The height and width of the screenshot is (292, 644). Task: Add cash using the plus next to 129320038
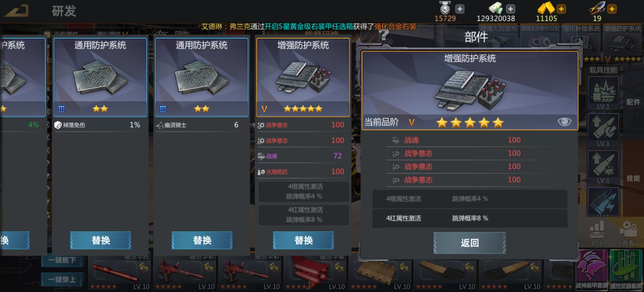coord(510,9)
